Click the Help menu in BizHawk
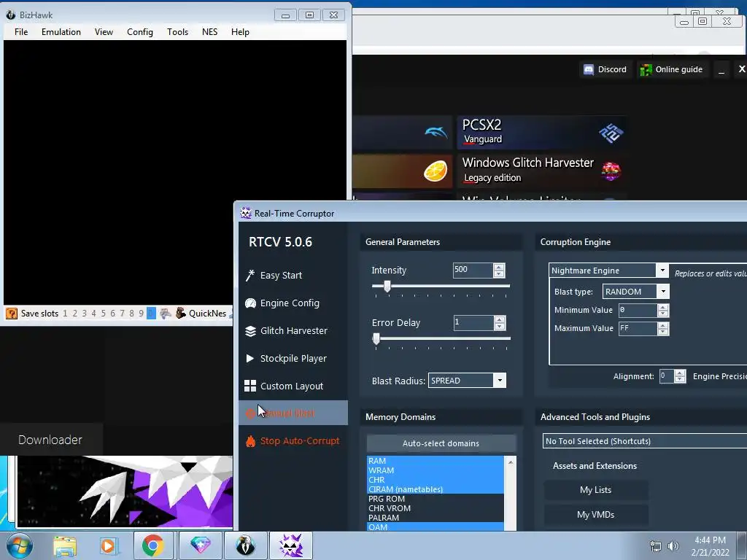This screenshot has width=747, height=560. tap(240, 32)
